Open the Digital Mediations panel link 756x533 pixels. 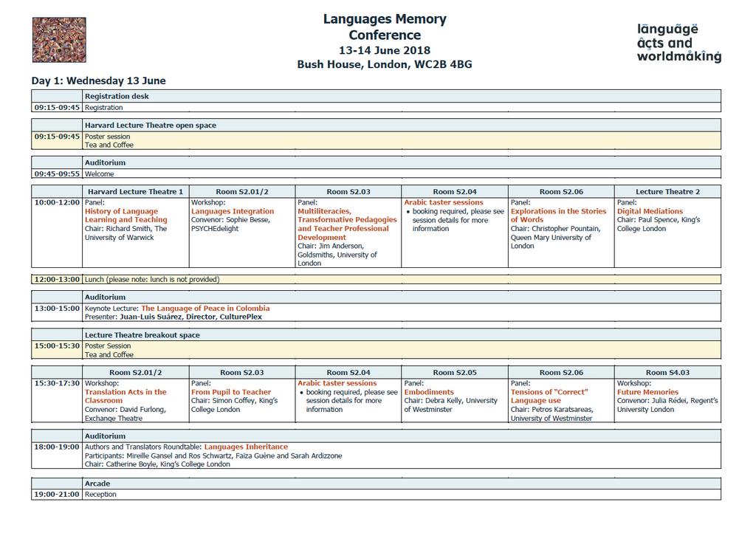(650, 211)
